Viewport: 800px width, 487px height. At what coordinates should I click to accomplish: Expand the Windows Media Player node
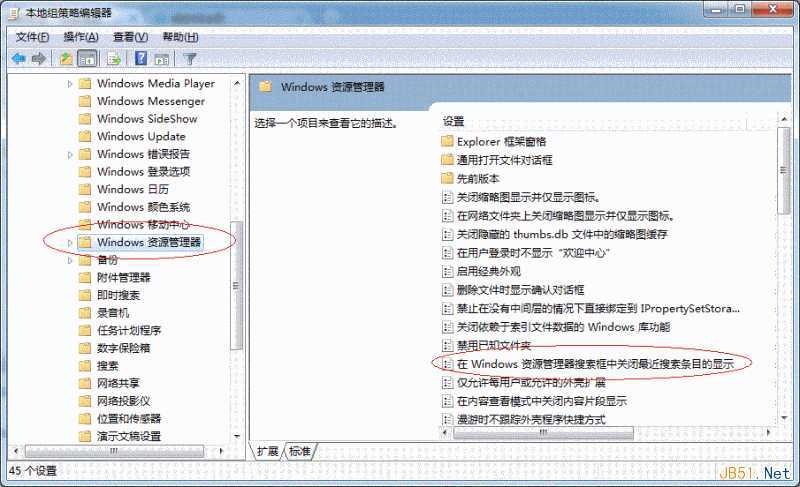pyautogui.click(x=70, y=84)
